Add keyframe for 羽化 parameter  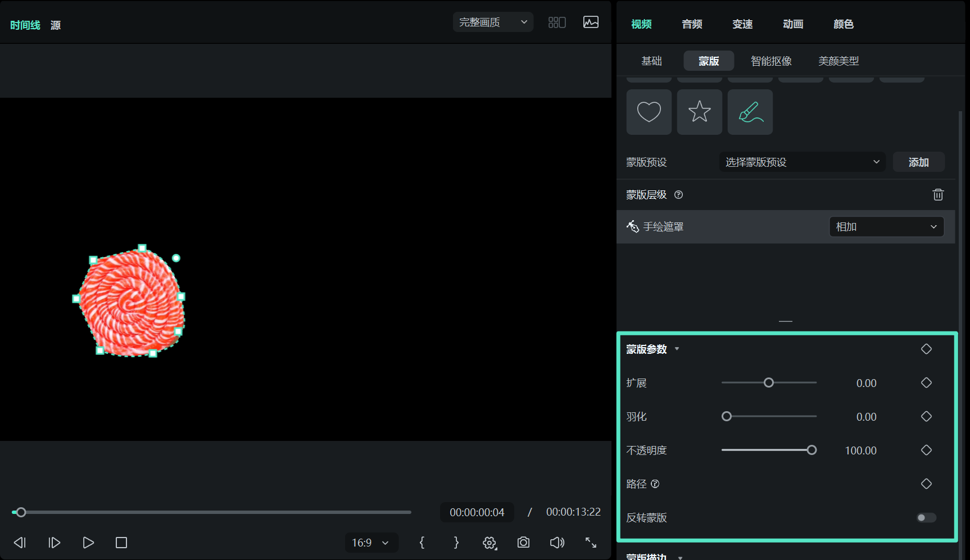click(x=927, y=416)
